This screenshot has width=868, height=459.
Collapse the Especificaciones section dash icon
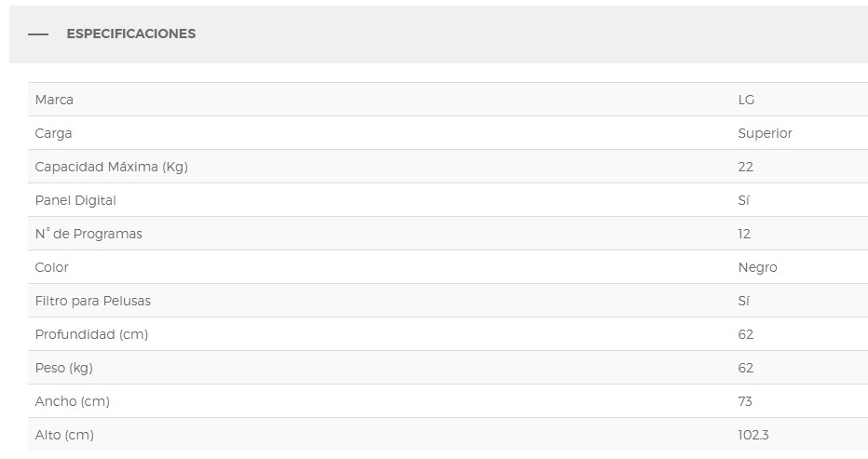[x=37, y=34]
